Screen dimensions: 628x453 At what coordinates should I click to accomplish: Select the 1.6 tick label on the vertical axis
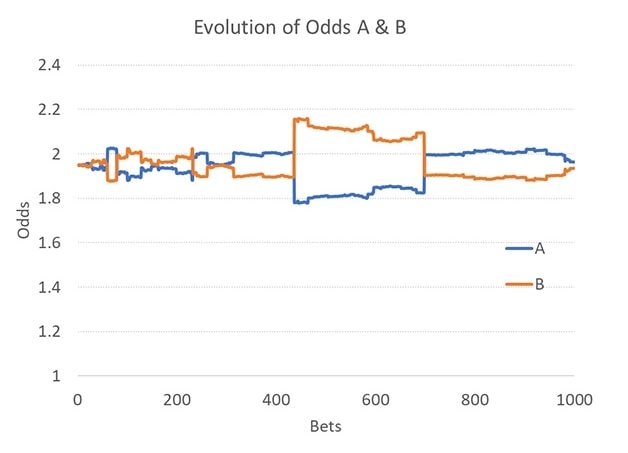50,243
